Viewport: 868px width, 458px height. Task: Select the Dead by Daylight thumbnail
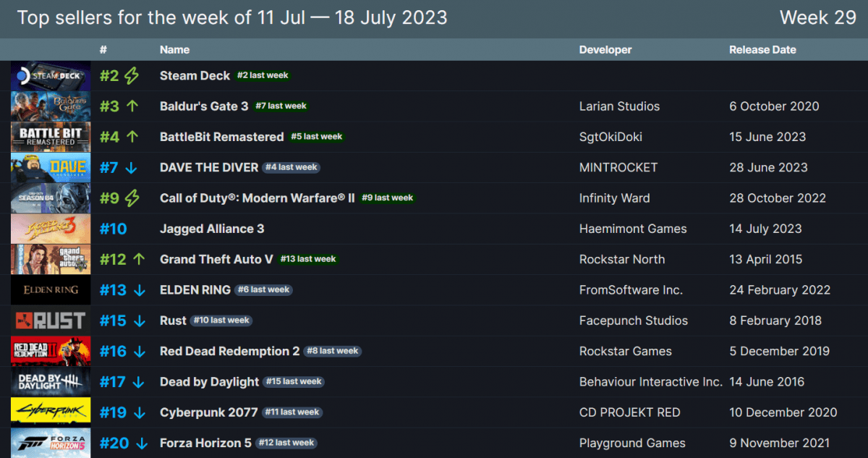point(51,381)
